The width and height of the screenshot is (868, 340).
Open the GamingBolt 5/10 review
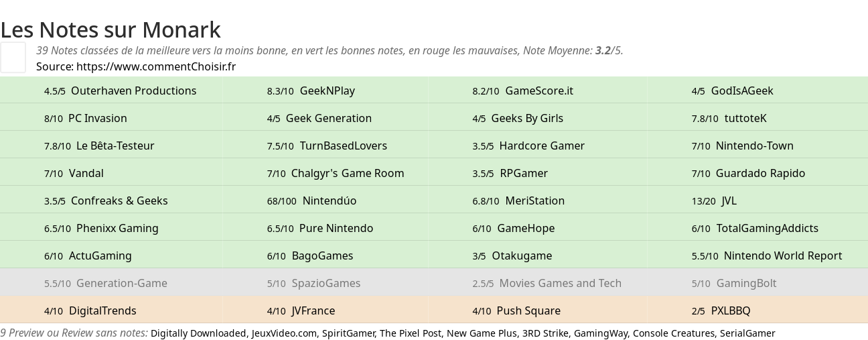coord(734,283)
